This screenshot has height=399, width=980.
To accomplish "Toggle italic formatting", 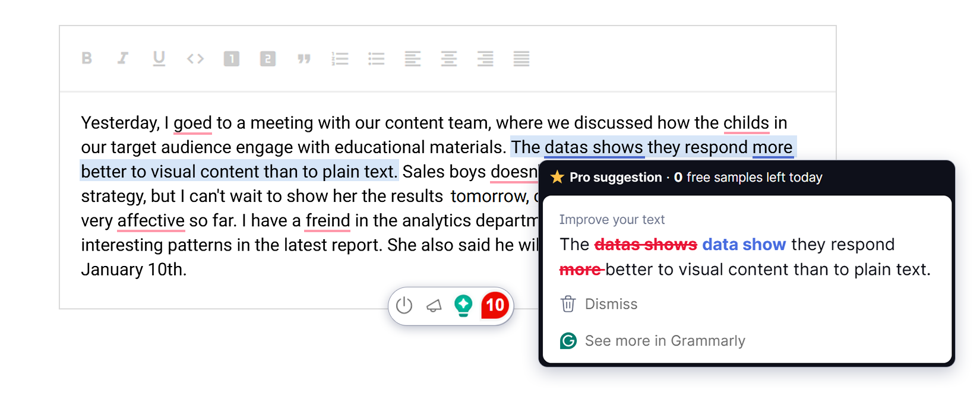I will point(123,58).
